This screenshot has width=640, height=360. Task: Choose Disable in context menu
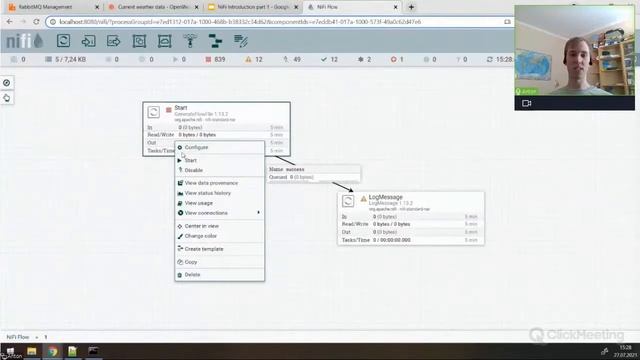point(220,170)
